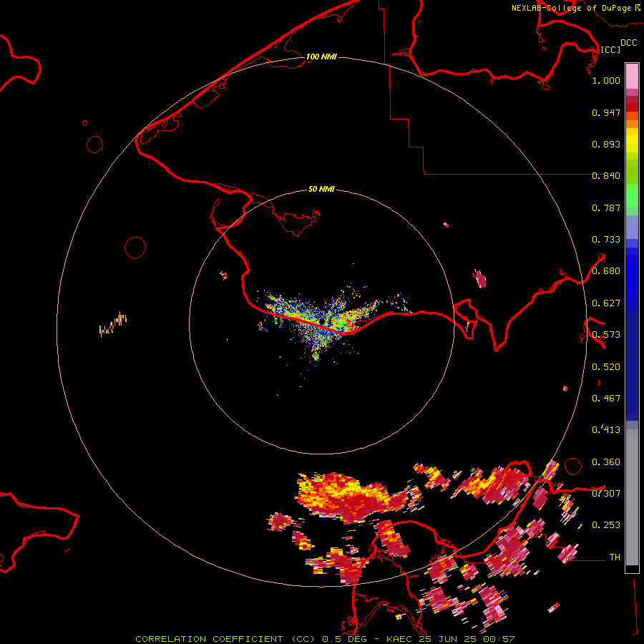The width and height of the screenshot is (644, 644).
Task: Select the 0.307 scale value
Action: click(x=606, y=494)
